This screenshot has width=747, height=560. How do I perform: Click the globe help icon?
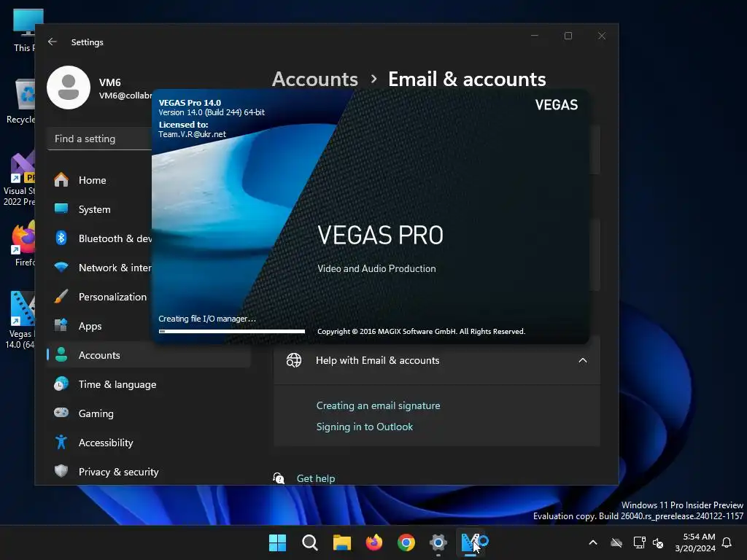(293, 360)
